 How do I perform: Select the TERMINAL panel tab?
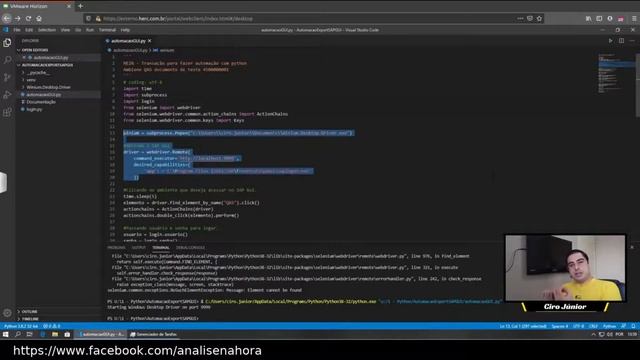(161, 247)
